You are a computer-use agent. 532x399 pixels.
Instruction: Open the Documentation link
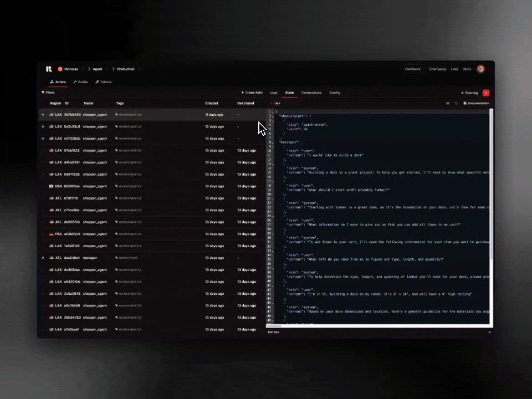pos(476,103)
